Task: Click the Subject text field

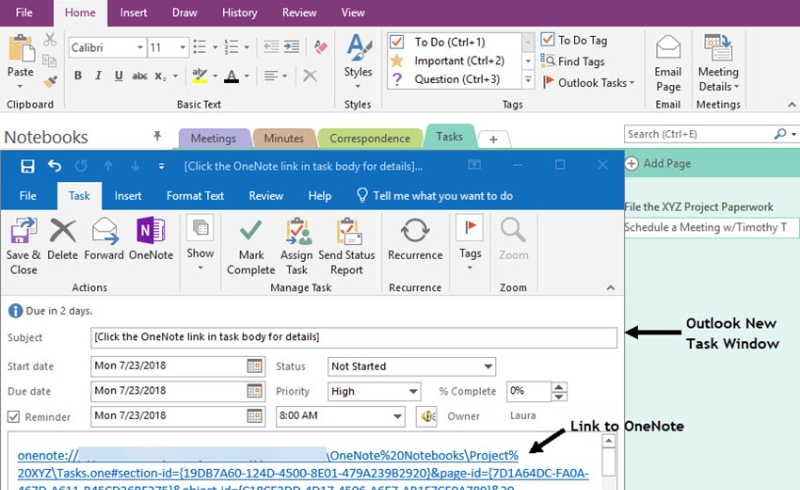Action: pyautogui.click(x=354, y=337)
